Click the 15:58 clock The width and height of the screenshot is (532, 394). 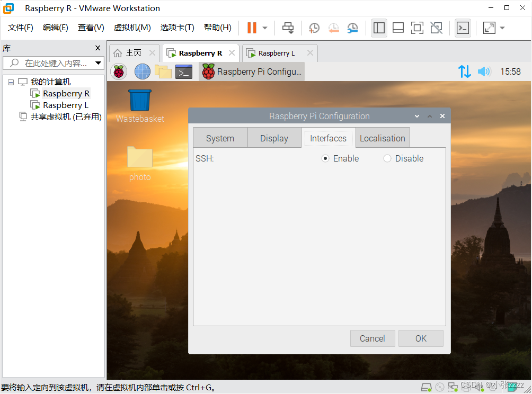510,71
